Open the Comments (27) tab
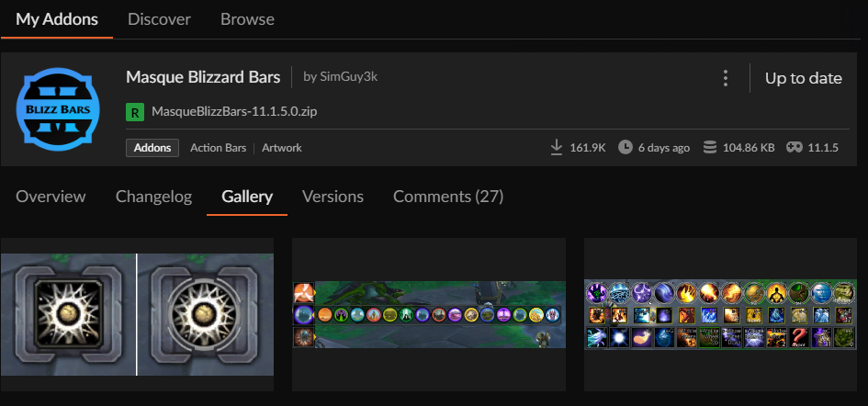 pyautogui.click(x=448, y=197)
